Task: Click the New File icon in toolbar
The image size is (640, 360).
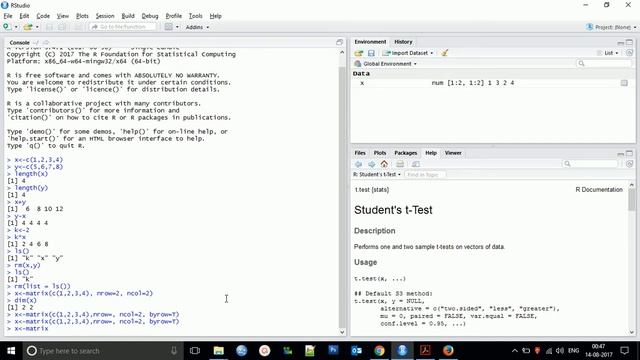Action: [x=7, y=27]
